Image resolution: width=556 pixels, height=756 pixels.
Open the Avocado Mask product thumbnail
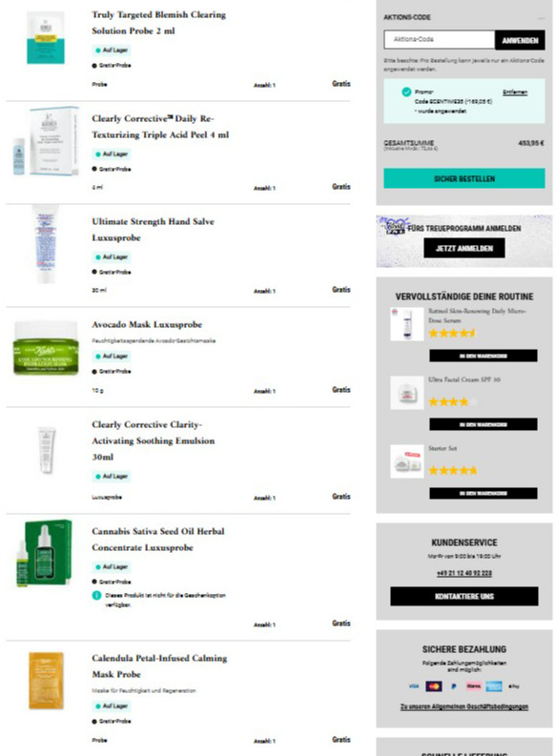click(46, 347)
